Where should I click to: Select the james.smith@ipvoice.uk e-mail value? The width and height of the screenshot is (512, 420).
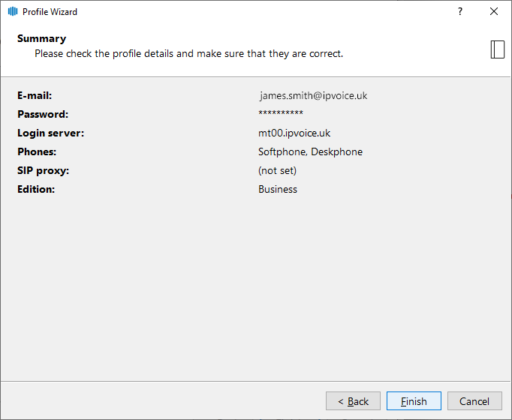313,96
